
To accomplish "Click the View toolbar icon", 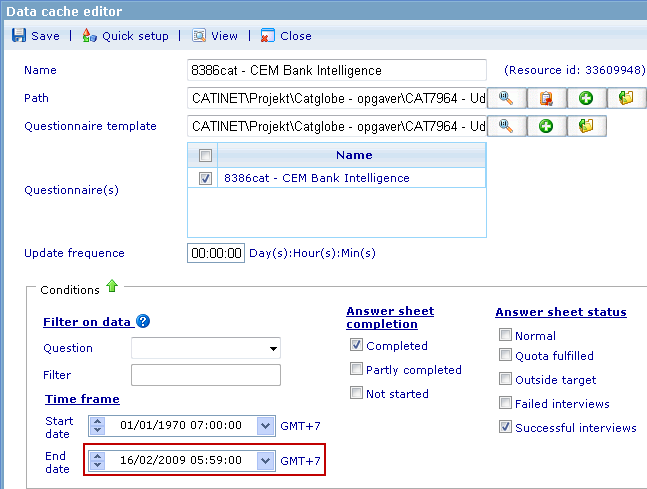I will click(215, 36).
